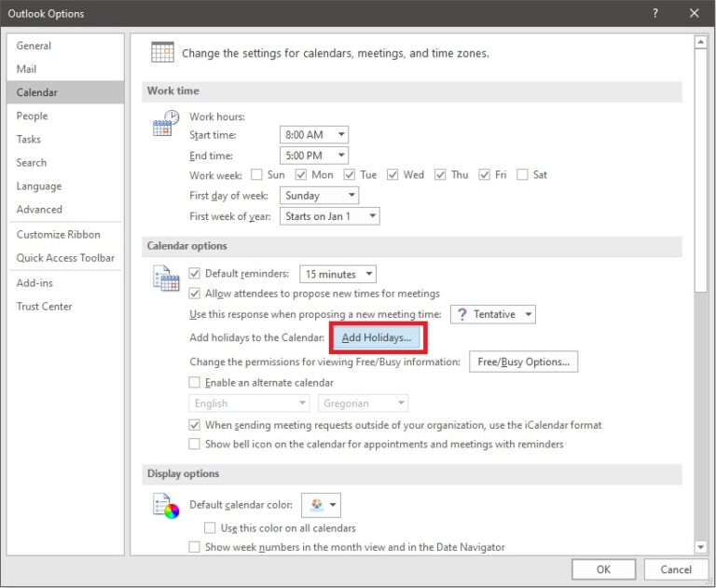
Task: Click the calendar icon in the header
Action: [162, 53]
